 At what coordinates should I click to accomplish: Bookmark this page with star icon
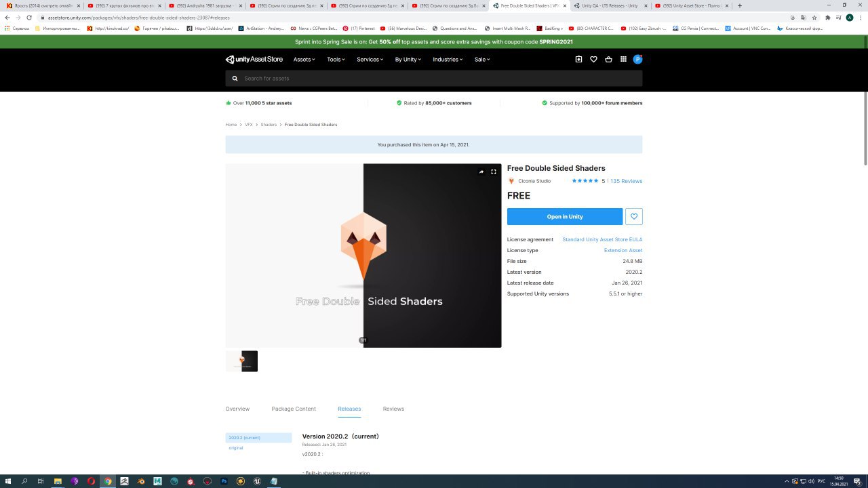(x=814, y=18)
